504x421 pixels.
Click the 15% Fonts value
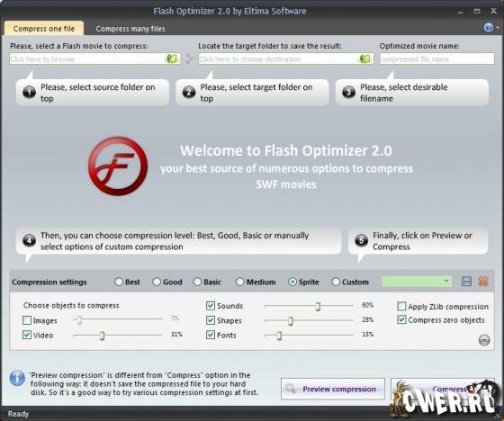click(x=368, y=335)
